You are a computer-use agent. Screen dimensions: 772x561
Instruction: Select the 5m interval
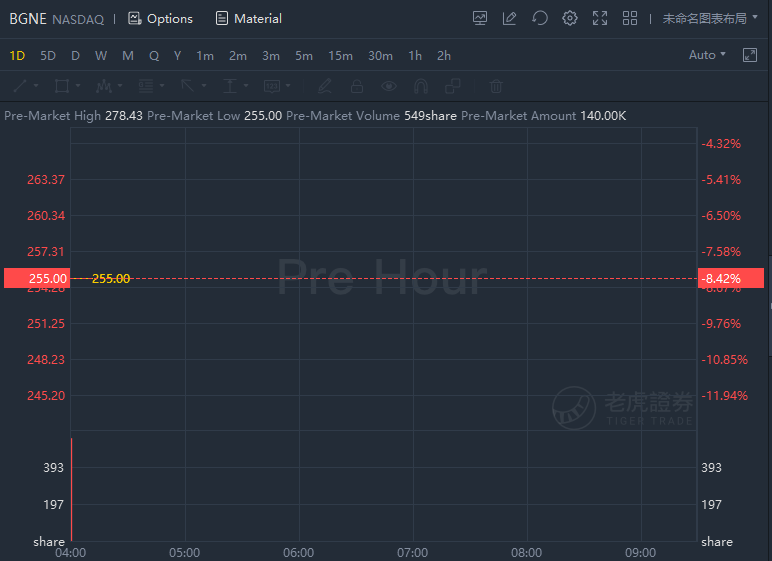pos(304,56)
